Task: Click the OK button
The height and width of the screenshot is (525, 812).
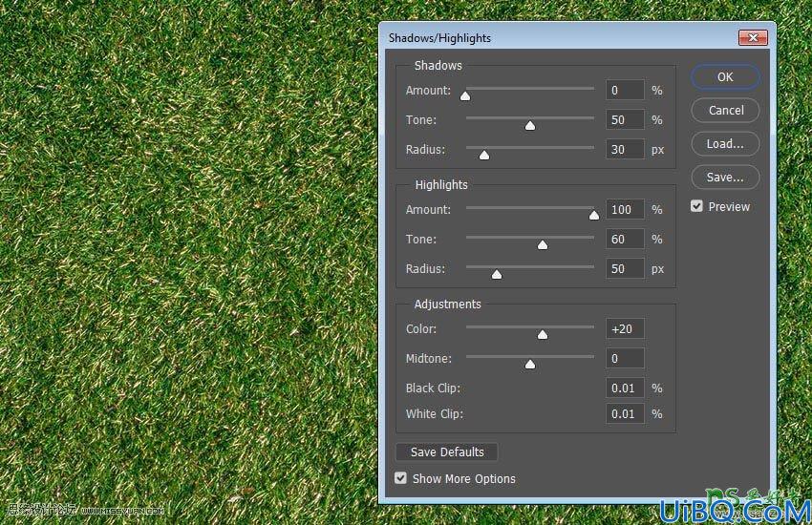Action: (725, 77)
